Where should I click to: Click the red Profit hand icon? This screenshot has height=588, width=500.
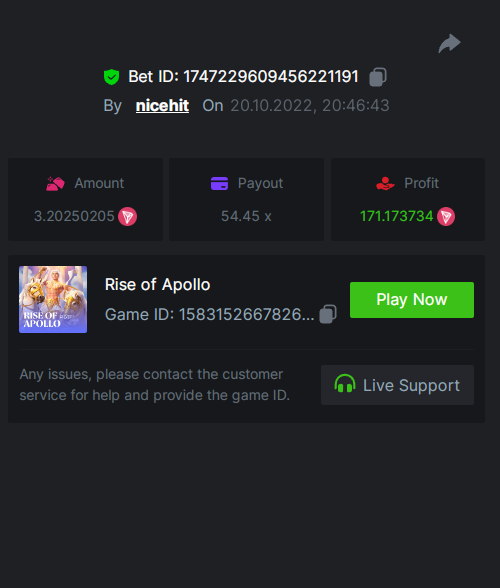(x=385, y=183)
